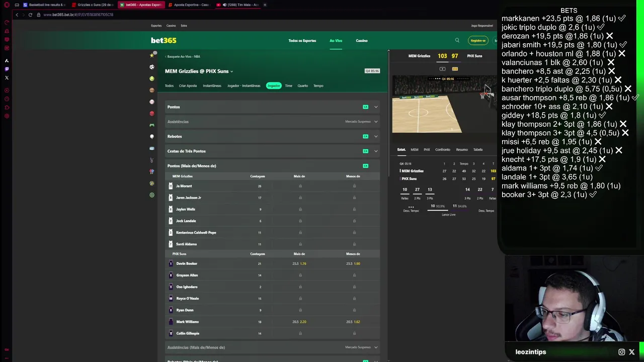
Task: Open the Criar Aposta tab
Action: pos(188,85)
